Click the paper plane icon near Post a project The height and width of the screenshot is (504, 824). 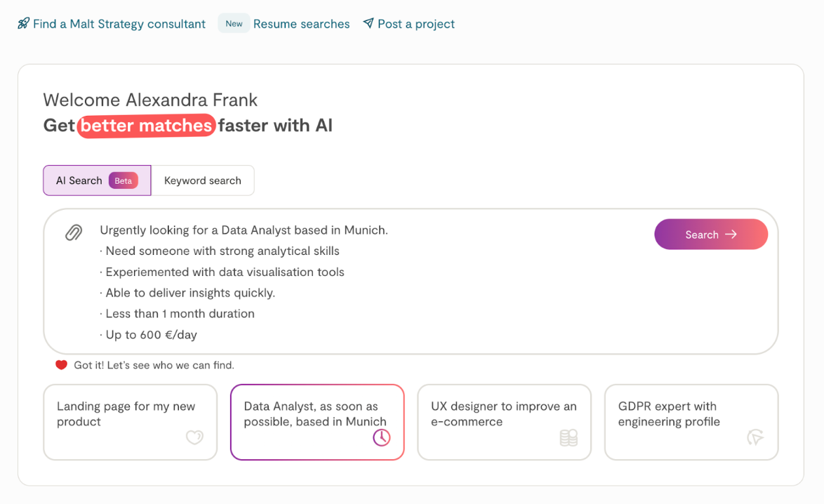368,23
